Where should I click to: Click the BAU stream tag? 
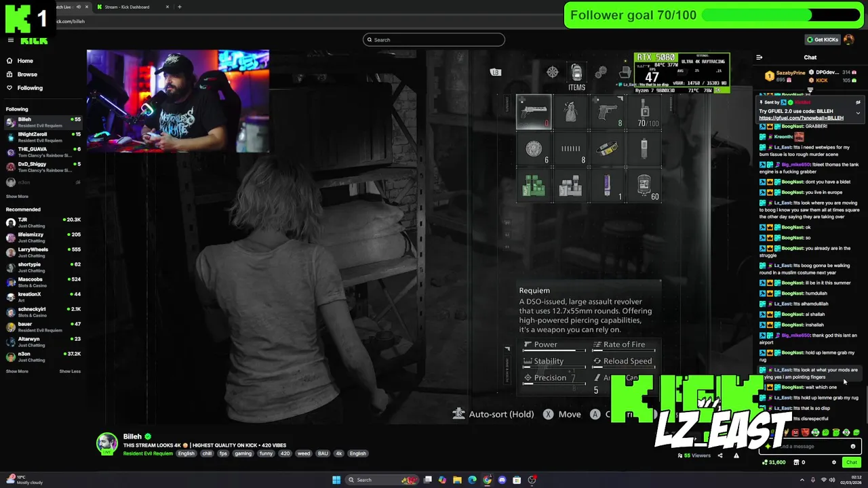323,453
